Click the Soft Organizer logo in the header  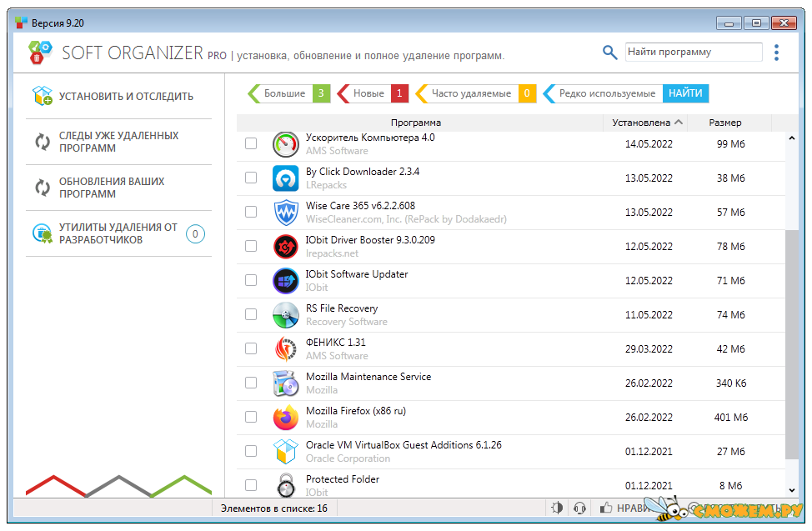pos(40,53)
